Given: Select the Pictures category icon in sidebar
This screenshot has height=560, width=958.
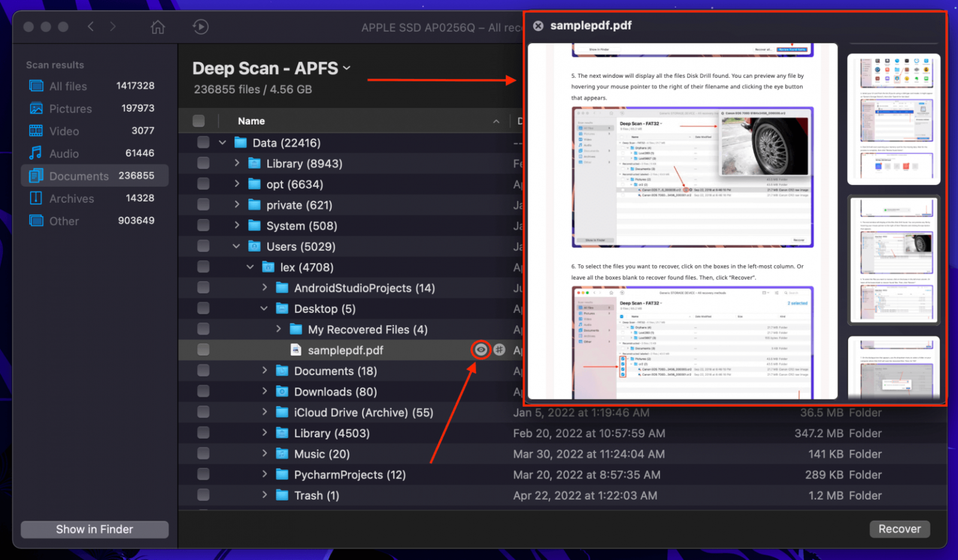Looking at the screenshot, I should [x=35, y=108].
